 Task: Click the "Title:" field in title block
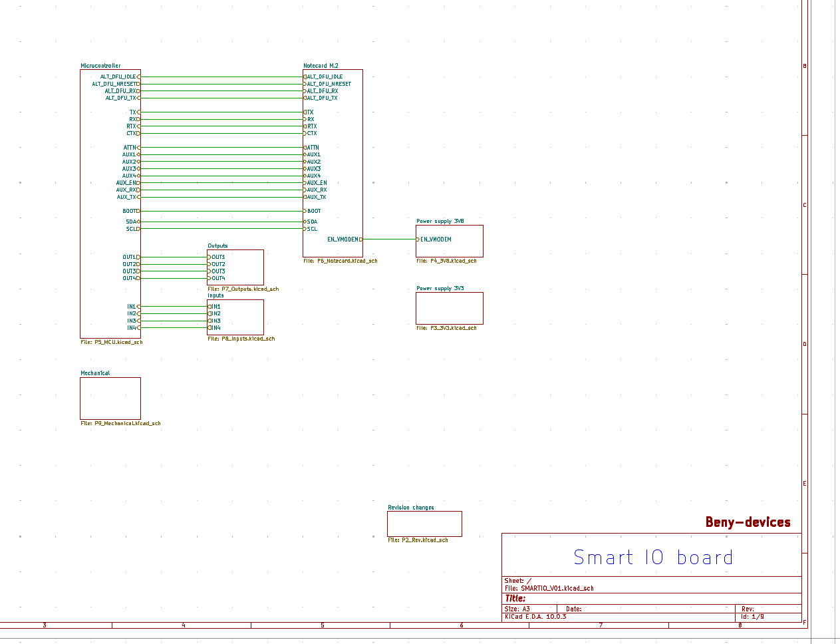coord(515,599)
